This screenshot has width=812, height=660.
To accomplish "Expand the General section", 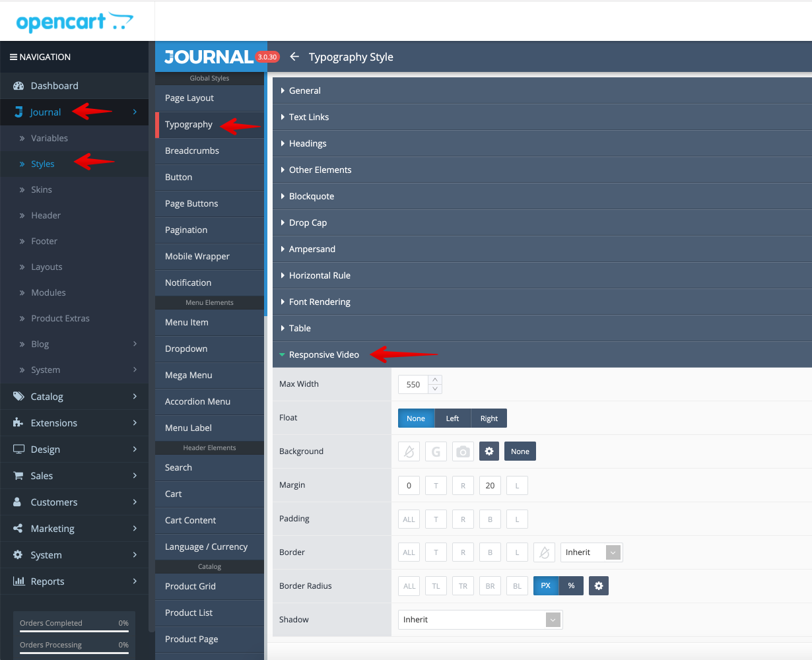I will pyautogui.click(x=542, y=90).
